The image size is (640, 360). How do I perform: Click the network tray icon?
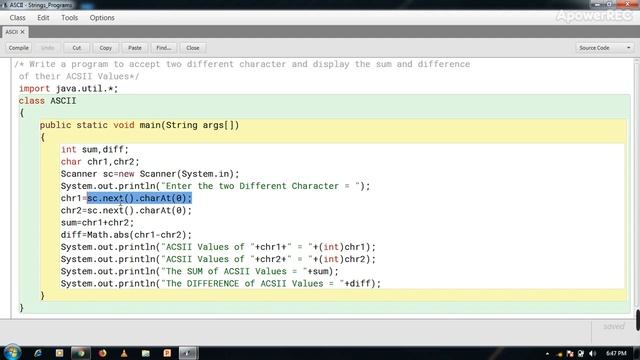pos(581,353)
